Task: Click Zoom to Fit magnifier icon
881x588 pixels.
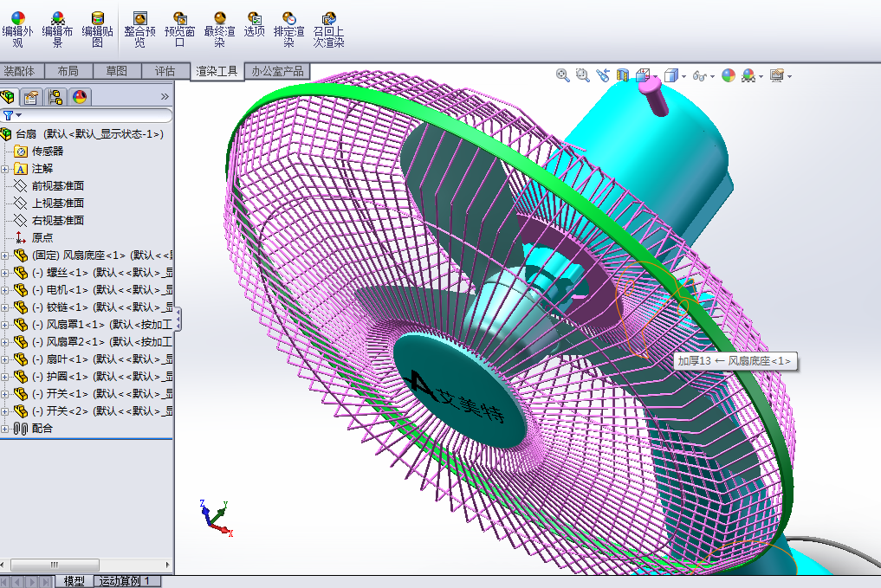Action: pos(562,75)
